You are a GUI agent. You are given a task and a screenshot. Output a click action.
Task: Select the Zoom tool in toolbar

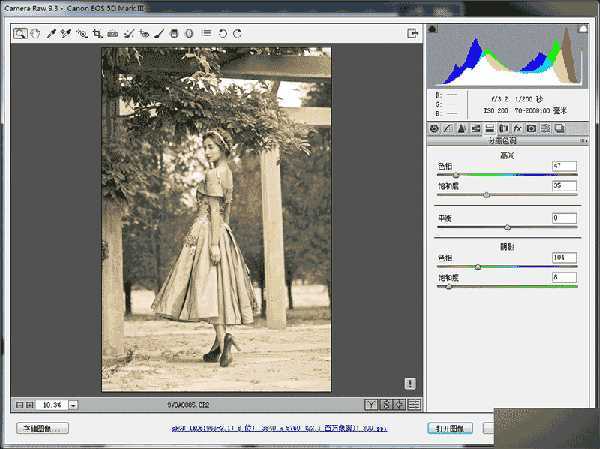click(19, 33)
